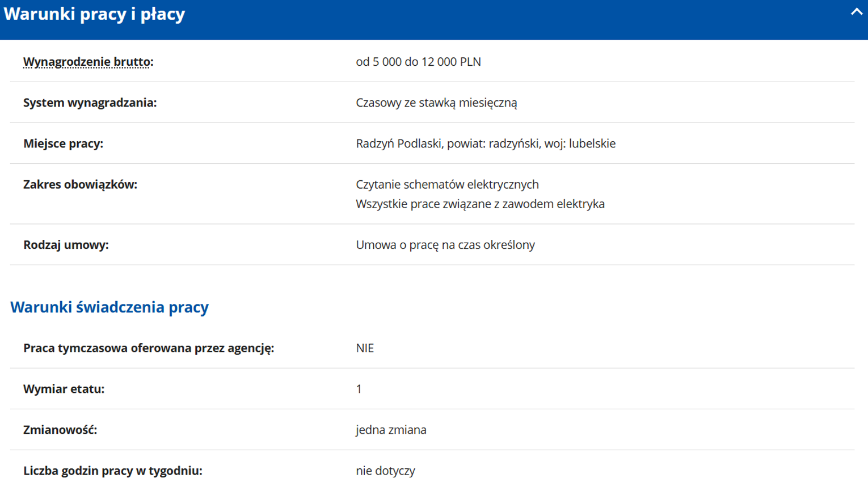Click the "Warunki świadczenia pracy" section heading

click(x=109, y=307)
